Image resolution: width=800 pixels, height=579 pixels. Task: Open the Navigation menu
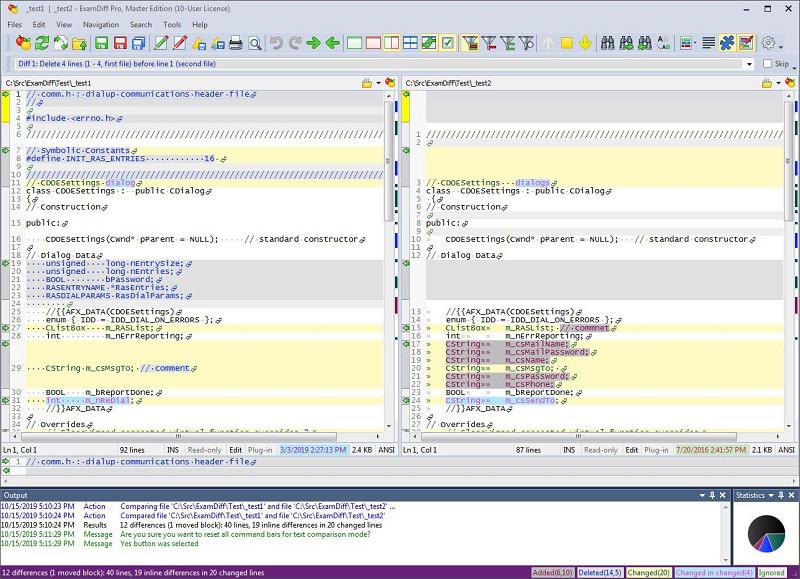[101, 24]
